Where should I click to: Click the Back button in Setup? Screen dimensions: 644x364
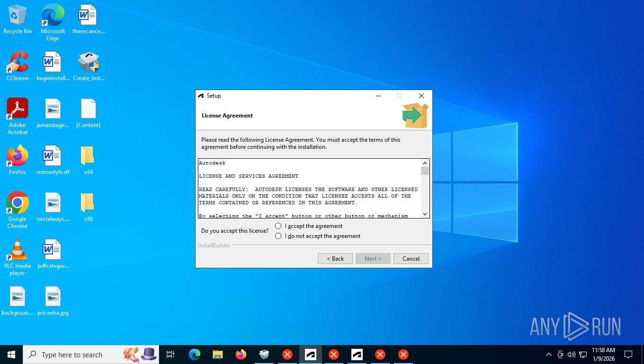[335, 258]
